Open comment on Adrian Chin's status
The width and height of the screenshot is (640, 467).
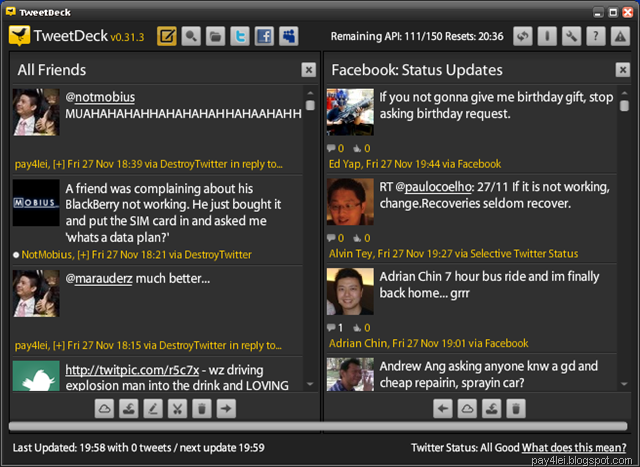tap(331, 328)
